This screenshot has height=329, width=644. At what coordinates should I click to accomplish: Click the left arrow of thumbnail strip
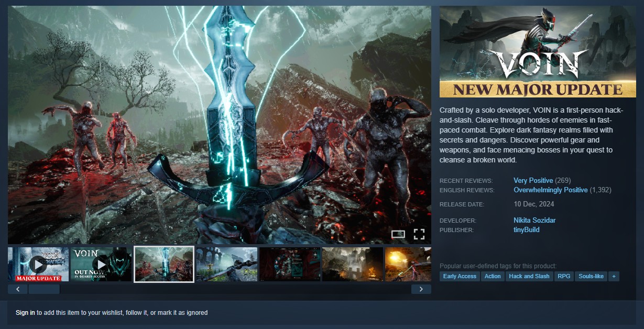(x=18, y=289)
